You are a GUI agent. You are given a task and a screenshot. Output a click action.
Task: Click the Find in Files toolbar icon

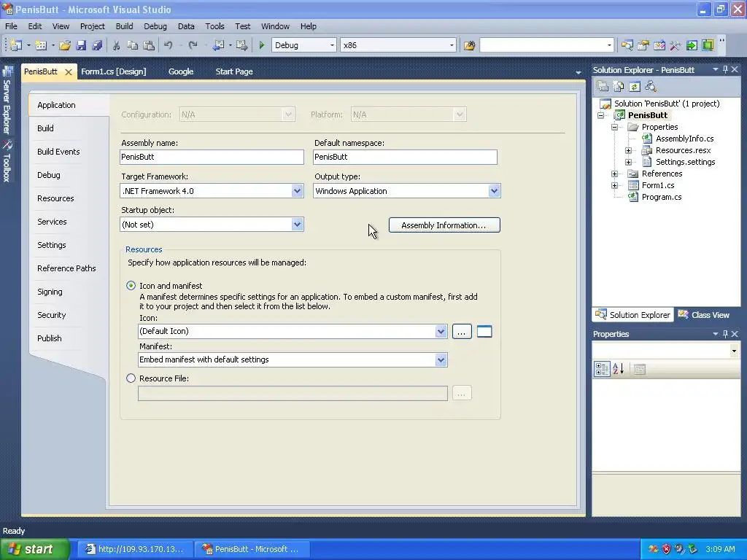tap(469, 45)
